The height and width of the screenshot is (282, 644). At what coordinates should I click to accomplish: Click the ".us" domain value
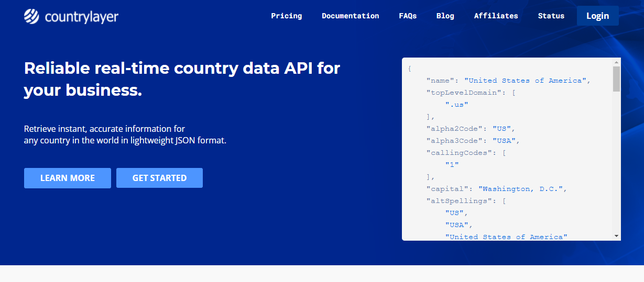(457, 105)
